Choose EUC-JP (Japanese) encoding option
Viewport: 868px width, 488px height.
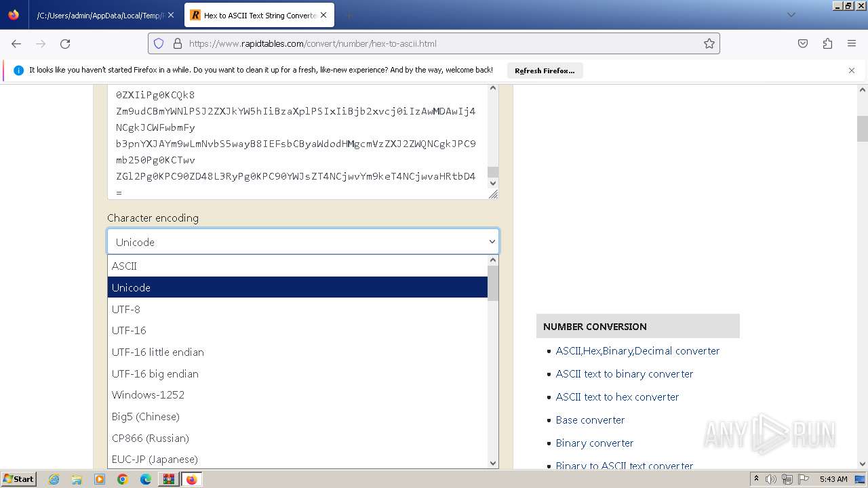(297, 459)
